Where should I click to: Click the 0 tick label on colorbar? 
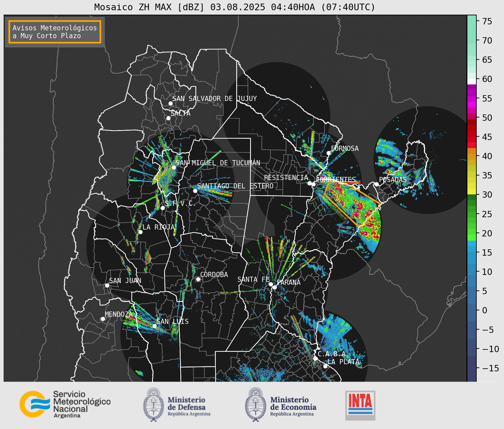click(485, 310)
